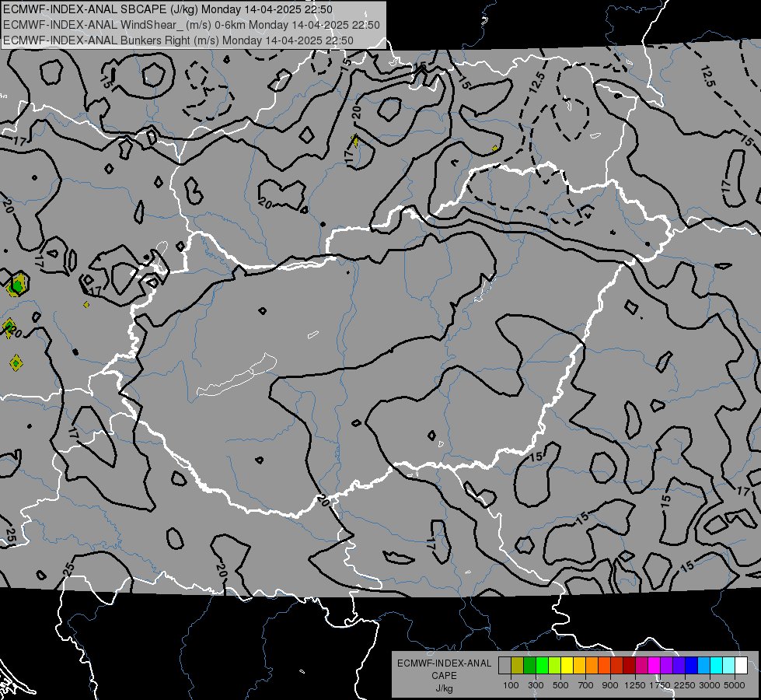Screen dimensions: 761x700
Task: Click the gray swatch in CAPE legend
Action: (504, 665)
